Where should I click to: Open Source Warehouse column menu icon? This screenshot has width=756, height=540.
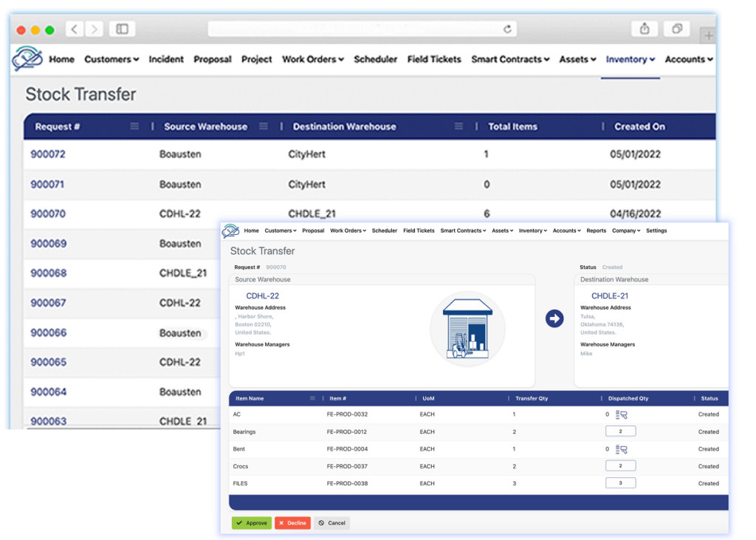[x=264, y=126]
